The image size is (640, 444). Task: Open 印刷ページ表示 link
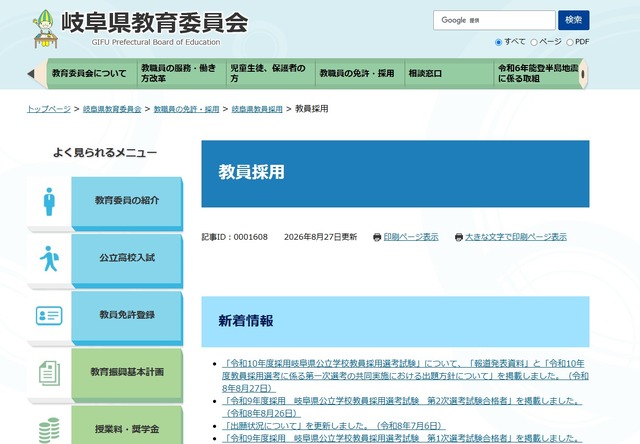(411, 237)
